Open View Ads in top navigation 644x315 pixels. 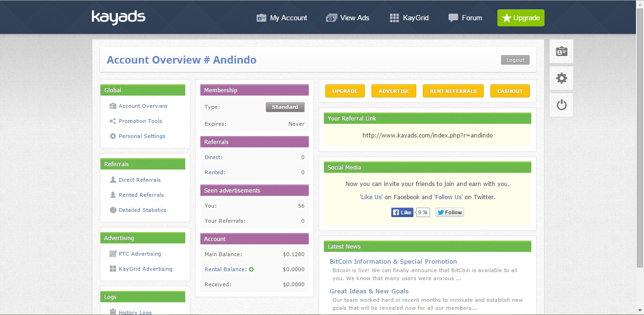(x=348, y=18)
